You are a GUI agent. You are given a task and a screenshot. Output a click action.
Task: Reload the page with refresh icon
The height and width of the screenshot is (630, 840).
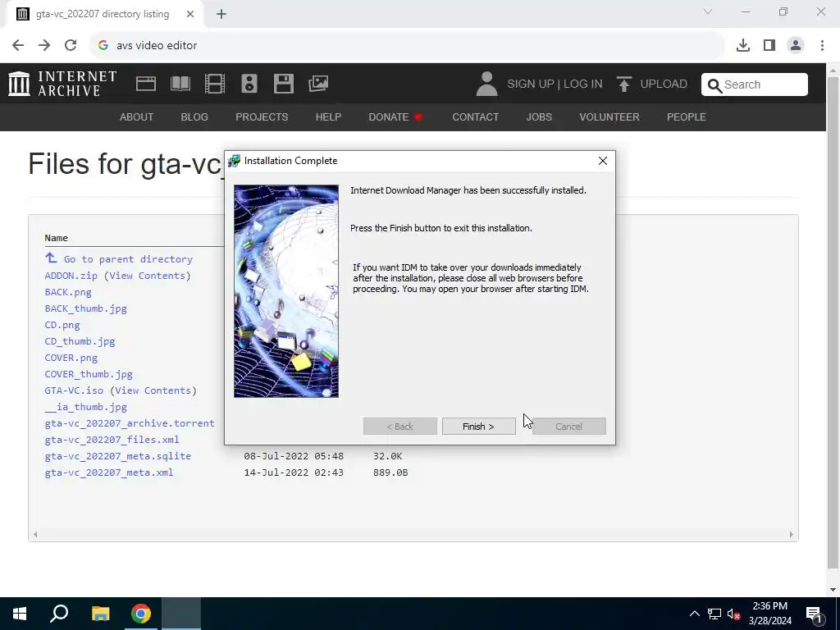point(71,46)
